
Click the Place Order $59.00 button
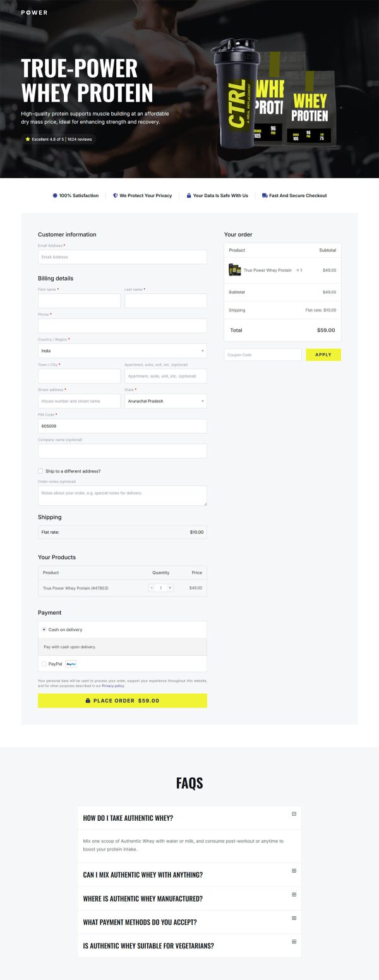coord(123,700)
